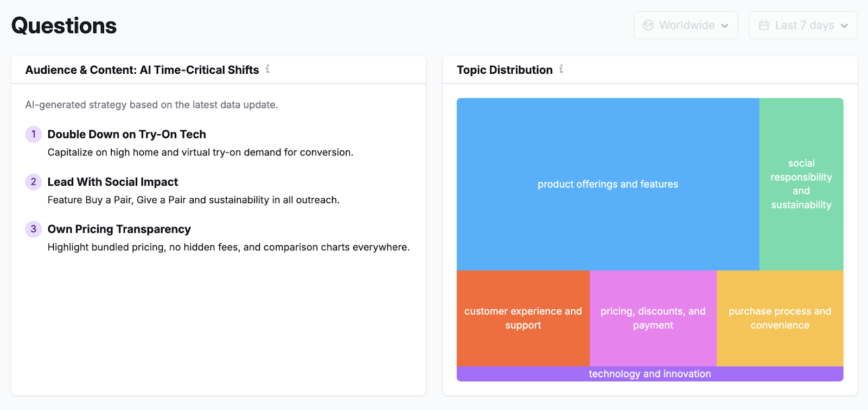Click the Questions page title

click(x=63, y=25)
